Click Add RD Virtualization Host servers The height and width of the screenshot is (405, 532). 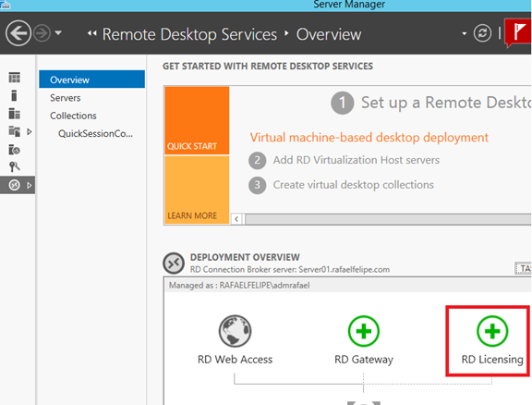(357, 160)
